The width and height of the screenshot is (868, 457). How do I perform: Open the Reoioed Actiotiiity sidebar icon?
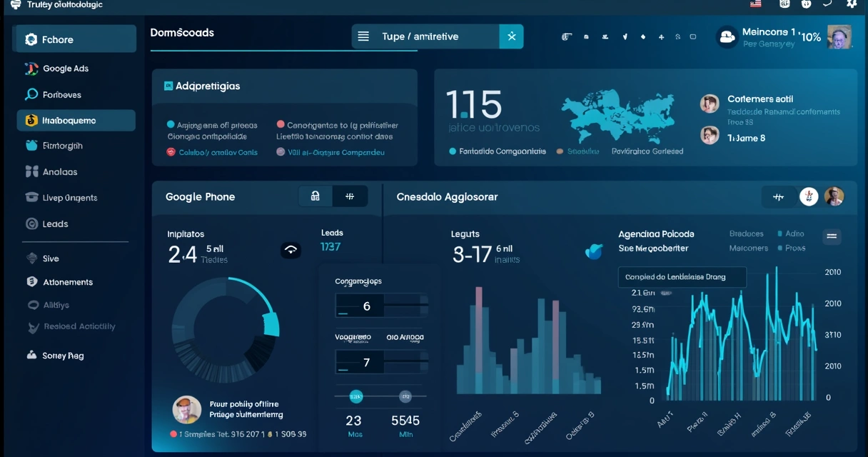click(x=32, y=327)
